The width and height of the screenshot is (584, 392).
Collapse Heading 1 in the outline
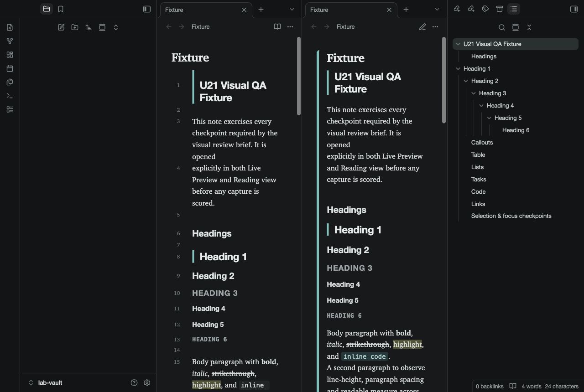[x=458, y=69]
